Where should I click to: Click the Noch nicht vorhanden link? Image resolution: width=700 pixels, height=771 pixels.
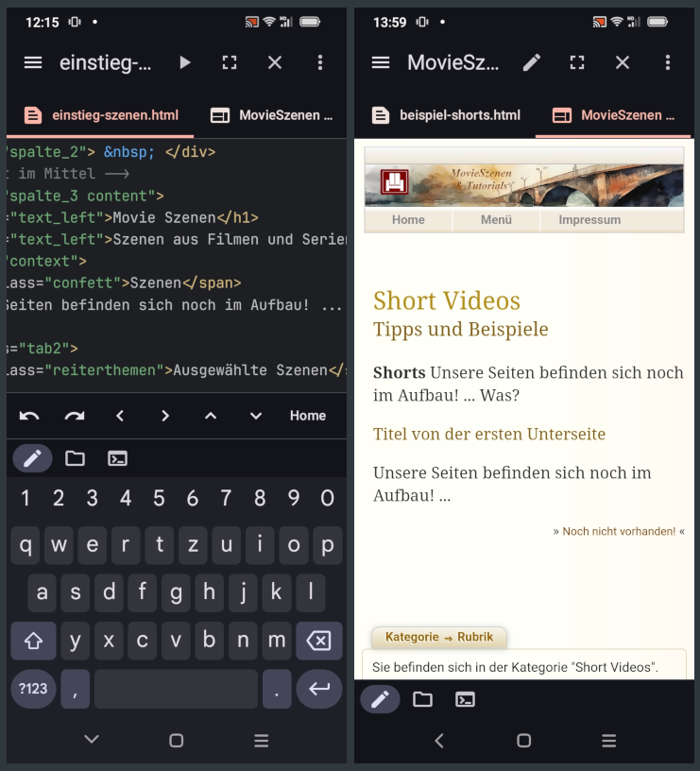tap(619, 531)
